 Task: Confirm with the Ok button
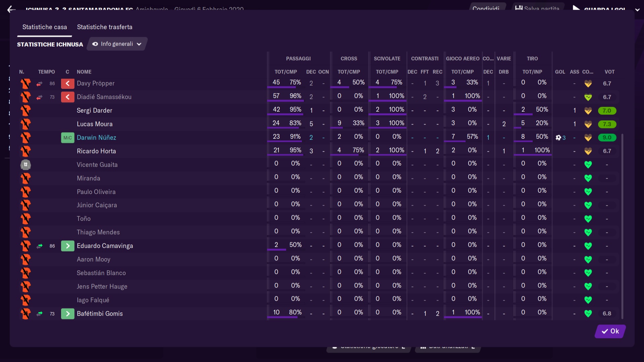click(x=610, y=331)
